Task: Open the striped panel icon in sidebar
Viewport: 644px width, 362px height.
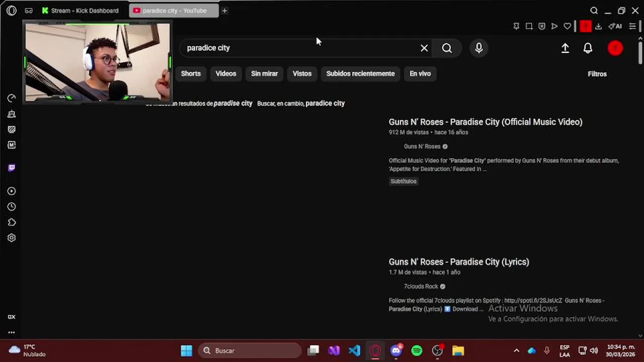Action: pos(12,129)
